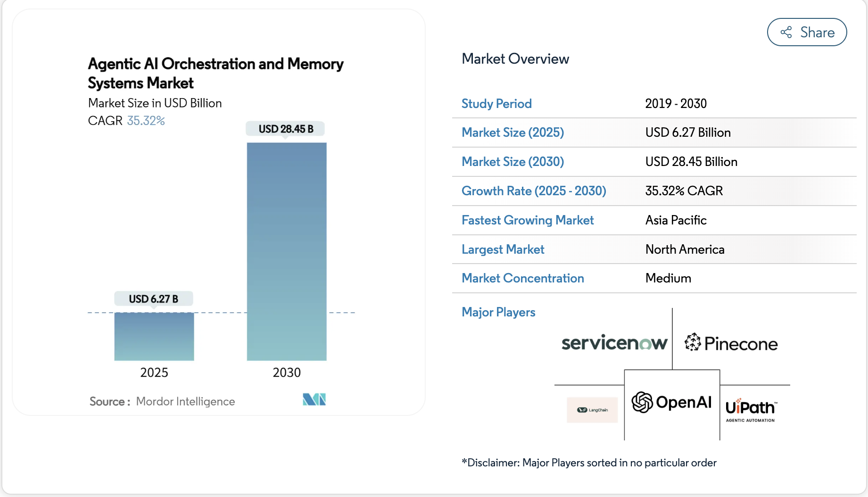Viewport: 868px width, 497px height.
Task: Open the Study Period details link
Action: (x=496, y=103)
